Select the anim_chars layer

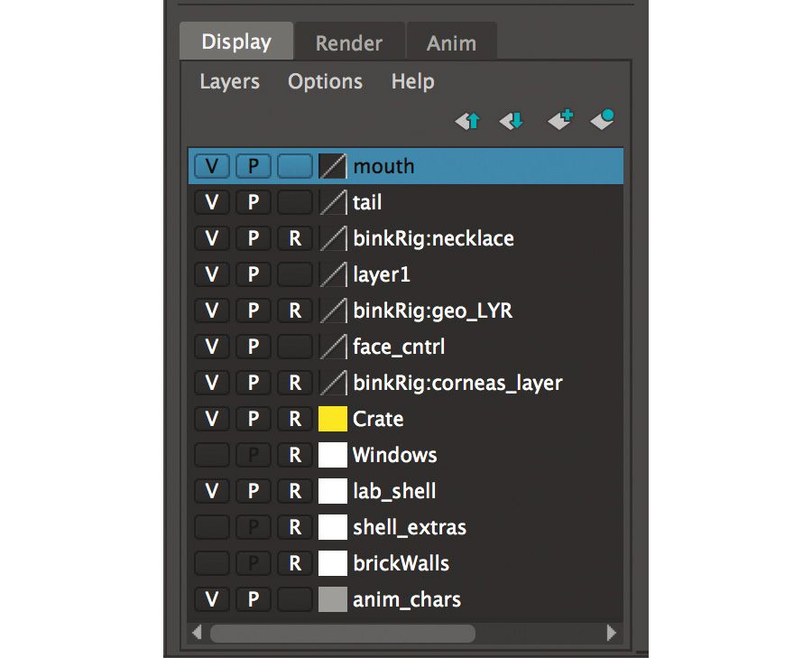pyautogui.click(x=405, y=599)
